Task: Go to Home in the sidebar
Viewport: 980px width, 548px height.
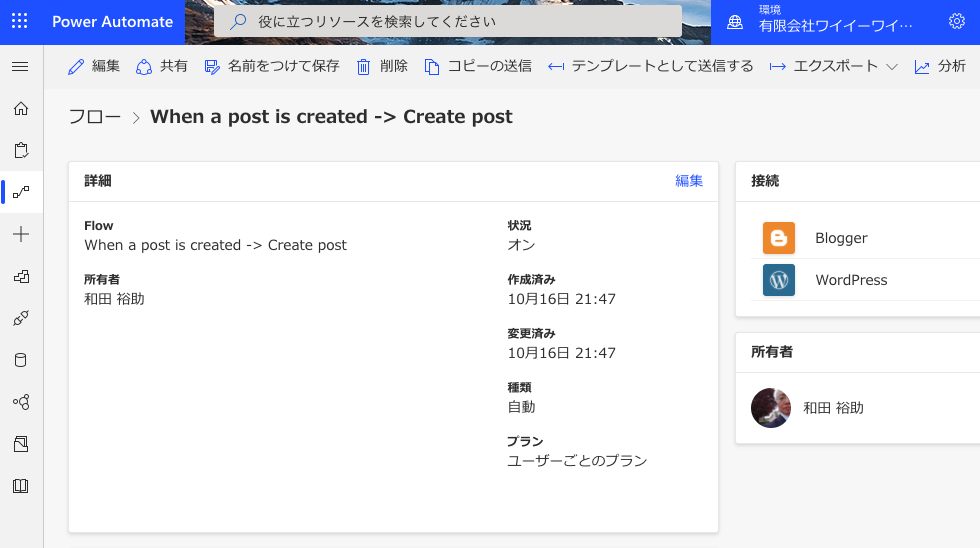Action: point(21,108)
